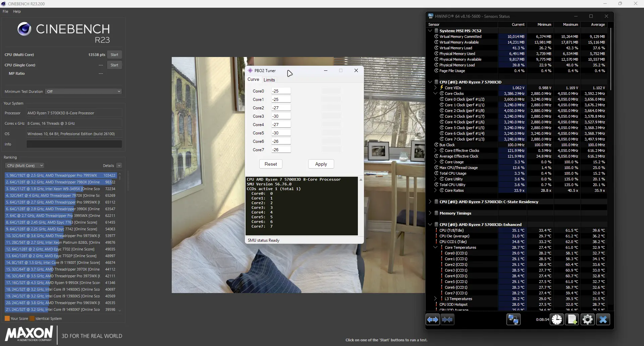Expand the Core VIDs row

tap(435, 88)
